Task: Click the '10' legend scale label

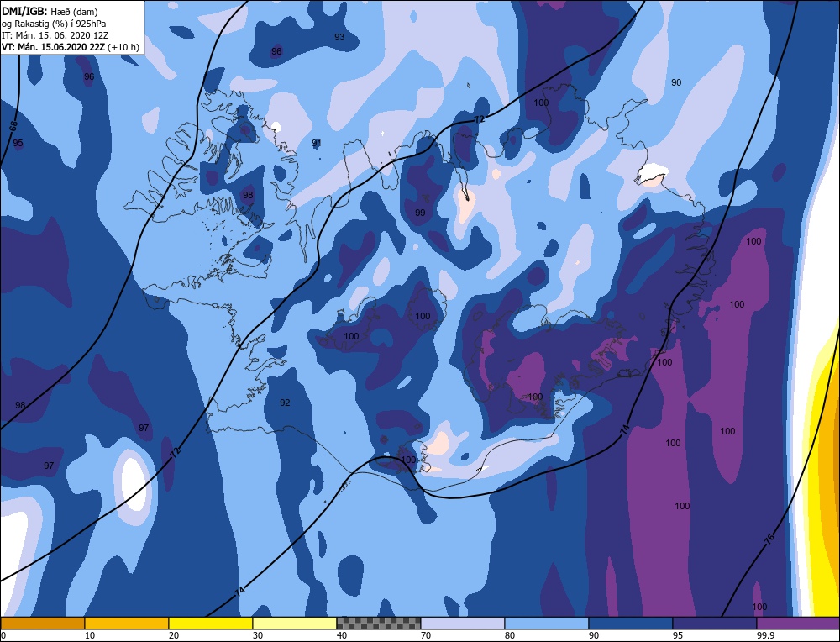Action: [90, 635]
